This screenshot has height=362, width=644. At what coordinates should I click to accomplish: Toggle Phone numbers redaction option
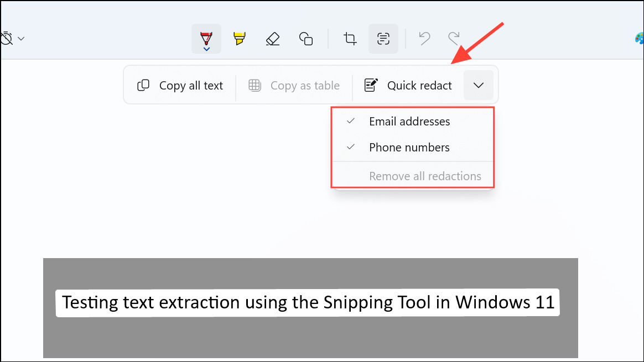pyautogui.click(x=413, y=148)
